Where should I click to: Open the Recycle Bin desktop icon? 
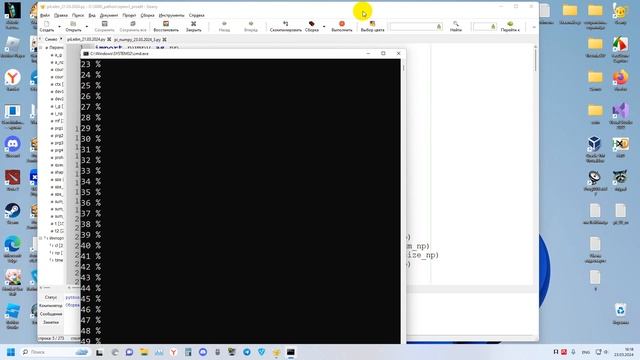pyautogui.click(x=620, y=313)
